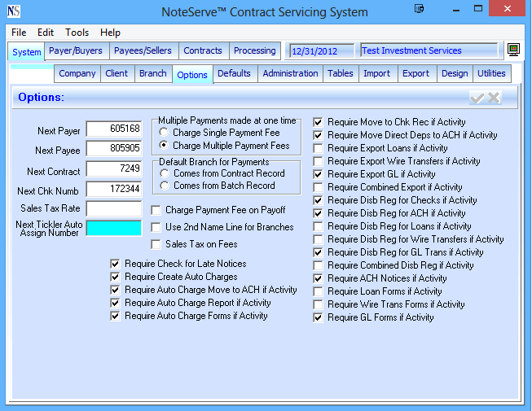Enable Require Export Loans if Activity checkbox

[319, 149]
